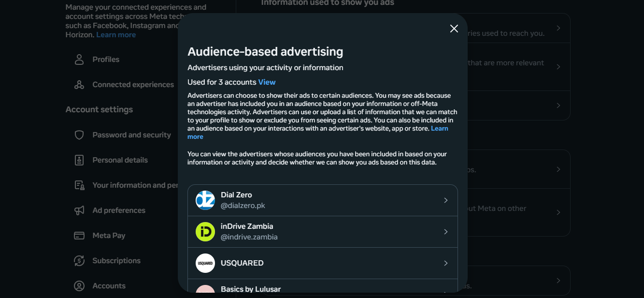The height and width of the screenshot is (298, 644).
Task: Click the Personal details ID icon
Action: click(79, 160)
